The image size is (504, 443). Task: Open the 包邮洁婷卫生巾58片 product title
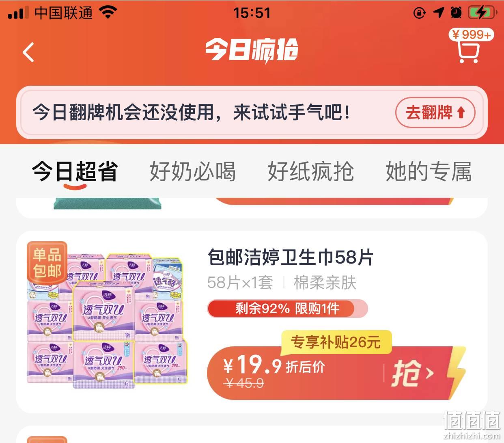tap(290, 257)
